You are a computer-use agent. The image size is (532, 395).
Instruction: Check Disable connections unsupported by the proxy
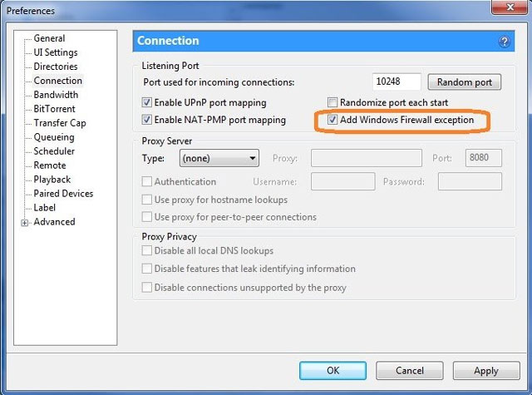[x=146, y=287]
